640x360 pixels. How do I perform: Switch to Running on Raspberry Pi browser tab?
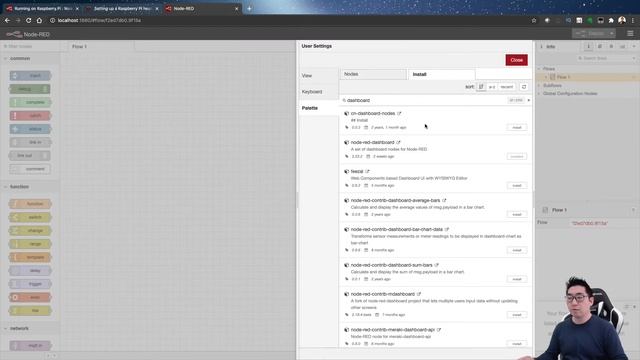(42, 9)
